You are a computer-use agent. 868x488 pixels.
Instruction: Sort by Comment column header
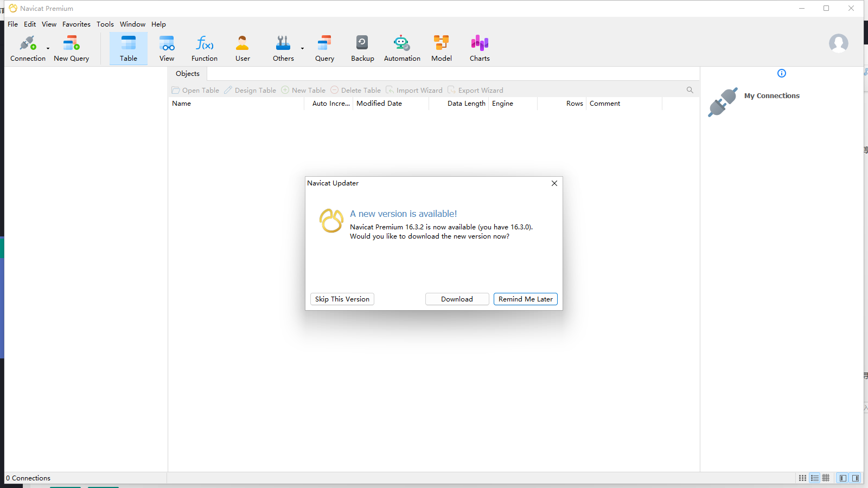click(x=624, y=104)
